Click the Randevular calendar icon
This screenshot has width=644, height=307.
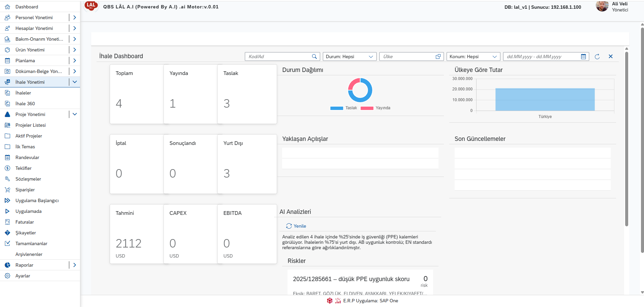point(7,157)
